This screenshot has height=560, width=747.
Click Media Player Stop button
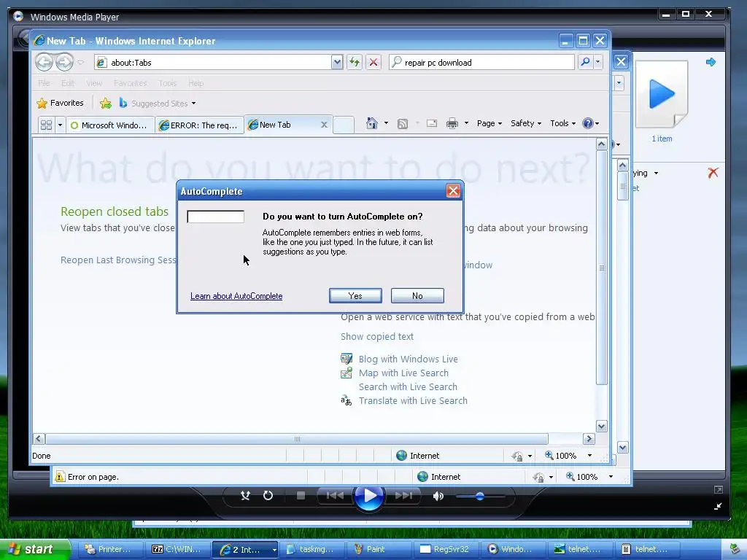coord(301,496)
